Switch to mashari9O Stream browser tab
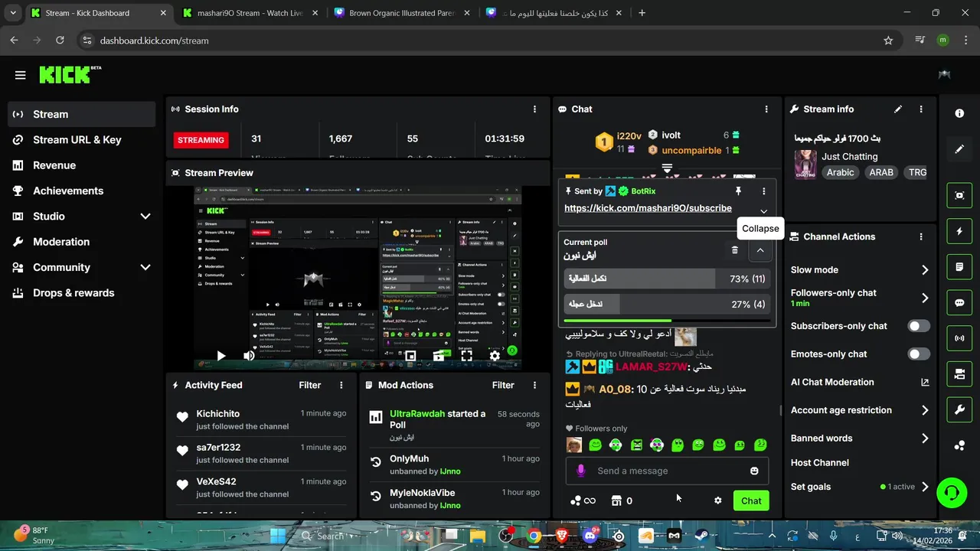Screen dimensions: 980x551 tap(249, 13)
